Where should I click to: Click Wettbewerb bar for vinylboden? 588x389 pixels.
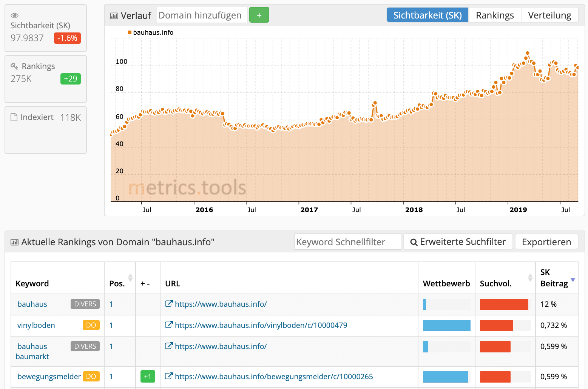(x=446, y=325)
